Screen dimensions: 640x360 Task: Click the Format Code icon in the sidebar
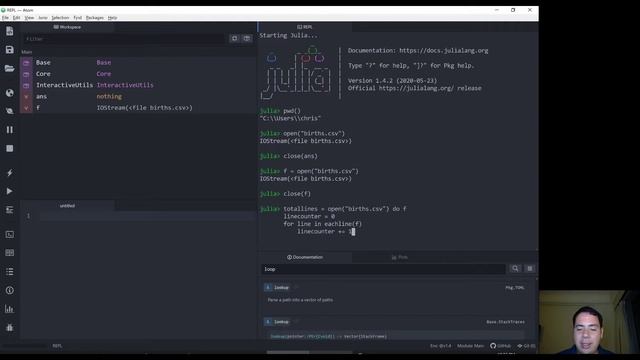9,210
